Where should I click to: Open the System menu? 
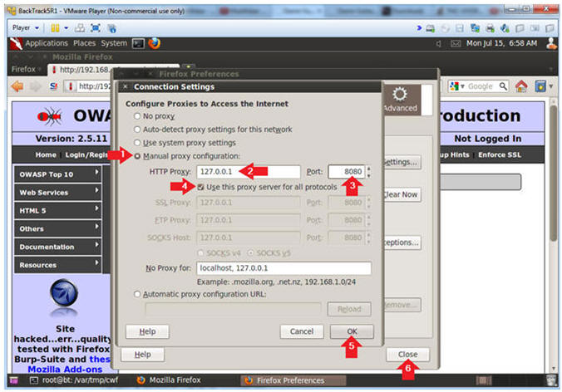point(114,43)
